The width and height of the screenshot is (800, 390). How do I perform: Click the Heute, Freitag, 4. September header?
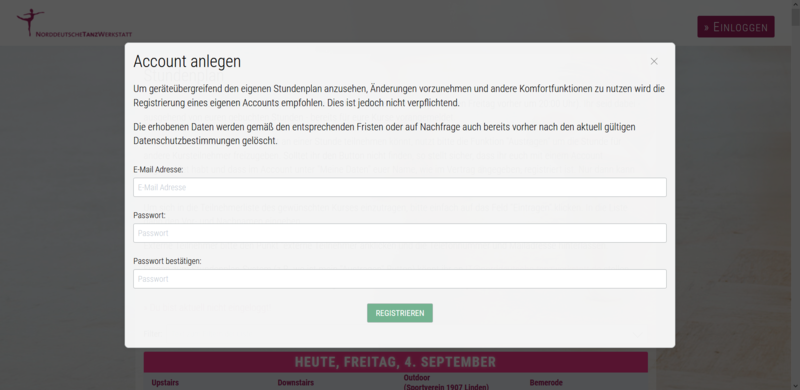click(x=395, y=362)
